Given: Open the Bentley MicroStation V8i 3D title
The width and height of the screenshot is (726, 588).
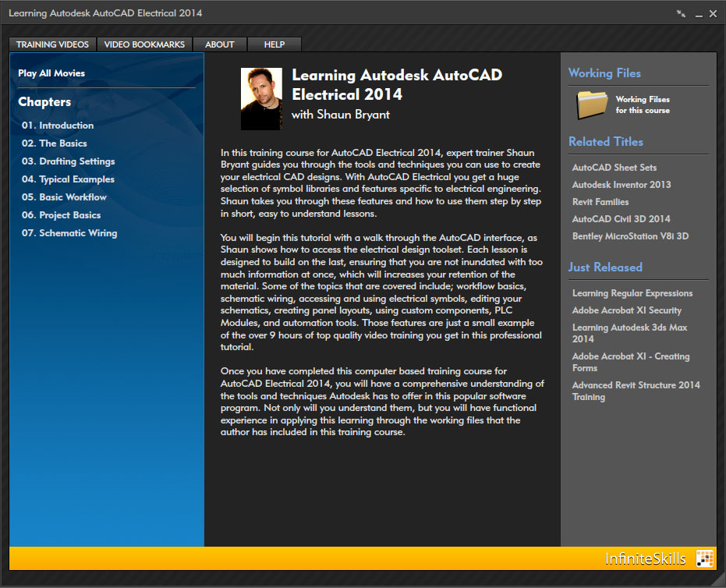Looking at the screenshot, I should point(631,236).
